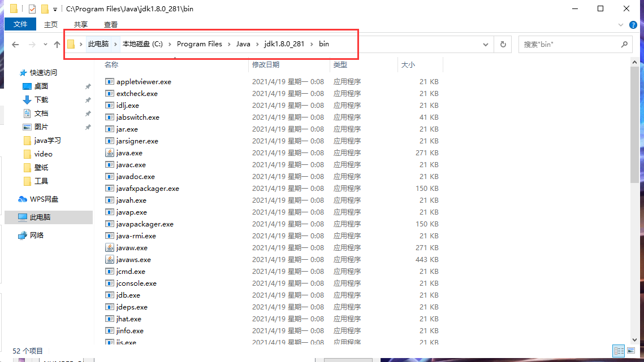Expand chevron after 此电脑 breadcrumb

point(115,44)
